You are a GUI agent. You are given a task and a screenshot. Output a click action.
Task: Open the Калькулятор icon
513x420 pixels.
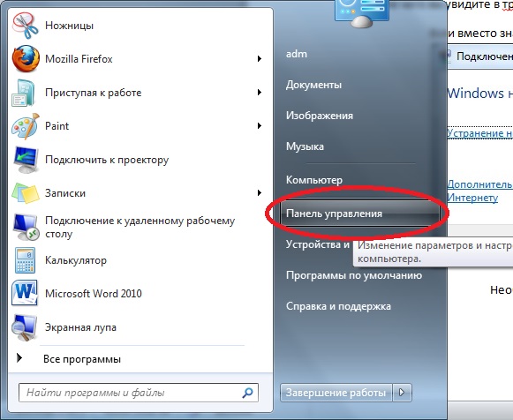pyautogui.click(x=25, y=260)
